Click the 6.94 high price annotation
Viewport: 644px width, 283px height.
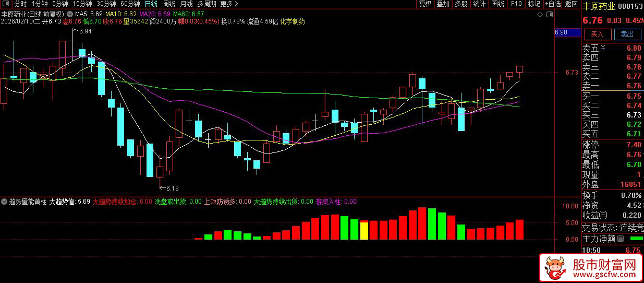pyautogui.click(x=85, y=32)
